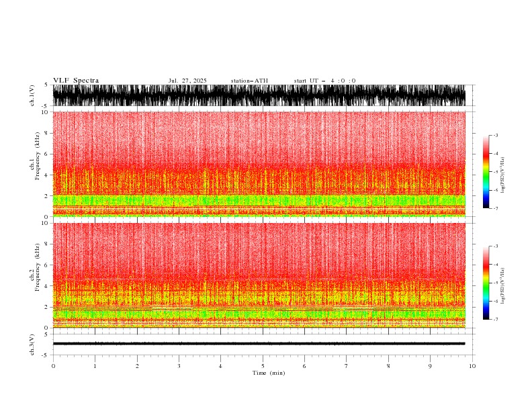Click the "VLF Spectra" title text

click(x=76, y=81)
